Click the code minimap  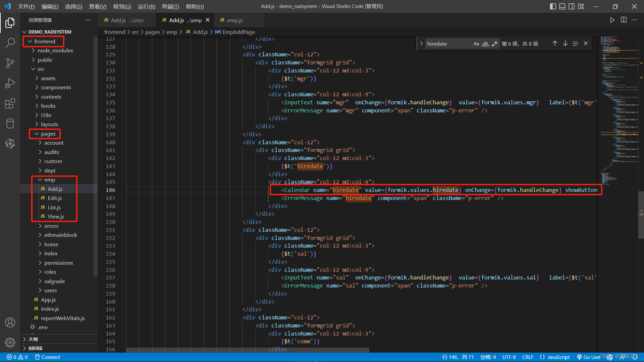click(x=619, y=111)
